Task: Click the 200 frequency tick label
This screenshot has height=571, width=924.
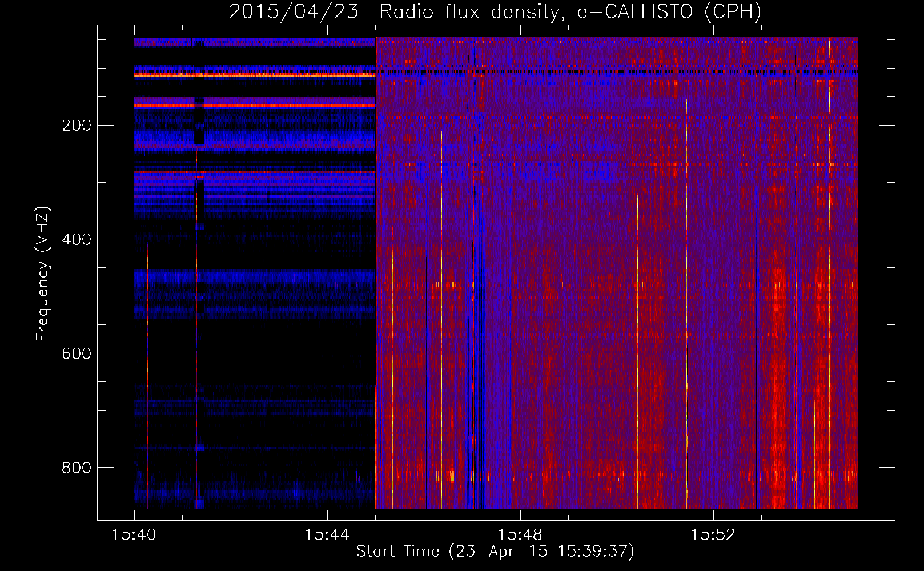Action: click(x=77, y=125)
